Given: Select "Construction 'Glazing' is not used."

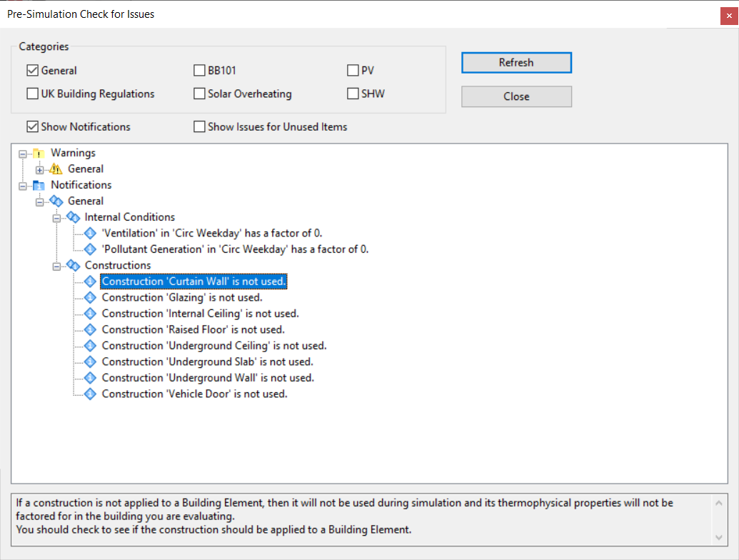Looking at the screenshot, I should pyautogui.click(x=182, y=297).
